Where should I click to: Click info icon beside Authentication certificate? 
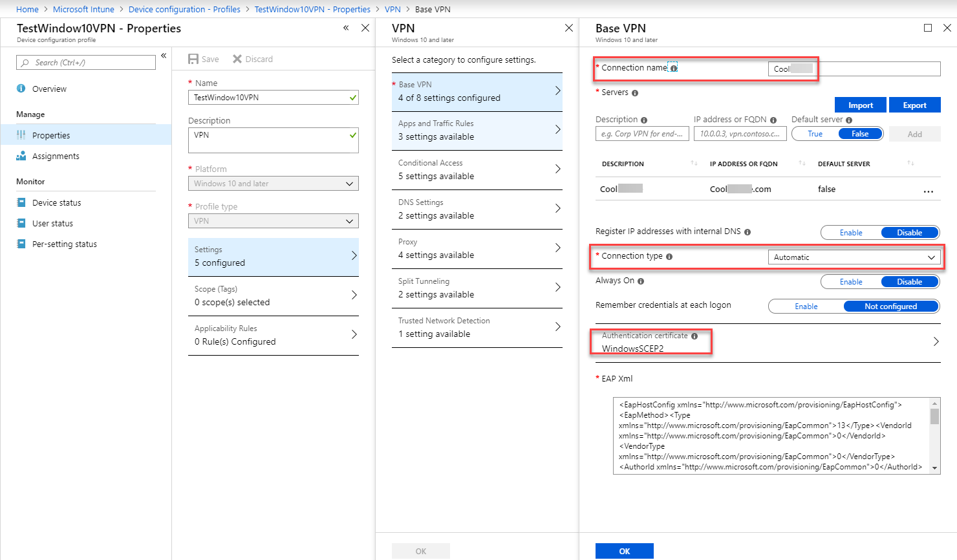tap(694, 336)
